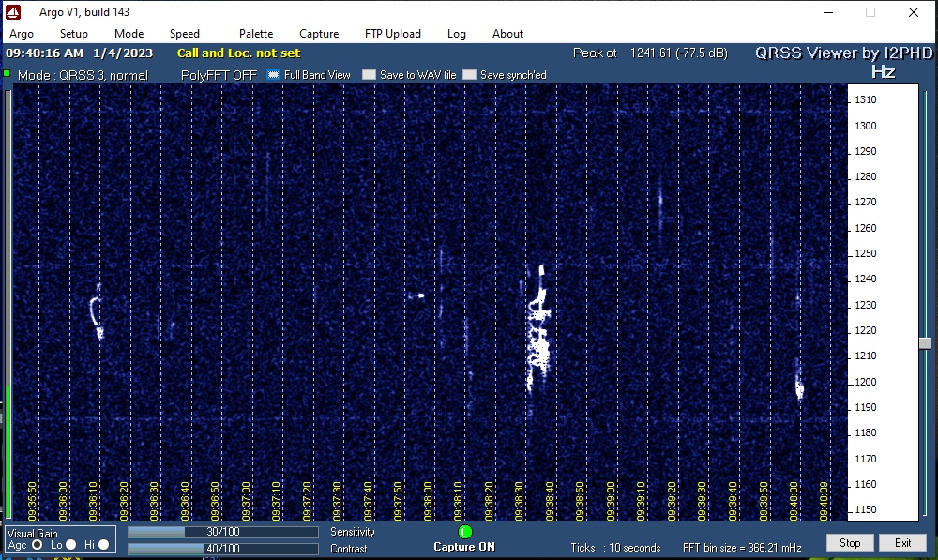Click the 'Call and Loc. not set' text
938x560 pixels.
point(238,53)
